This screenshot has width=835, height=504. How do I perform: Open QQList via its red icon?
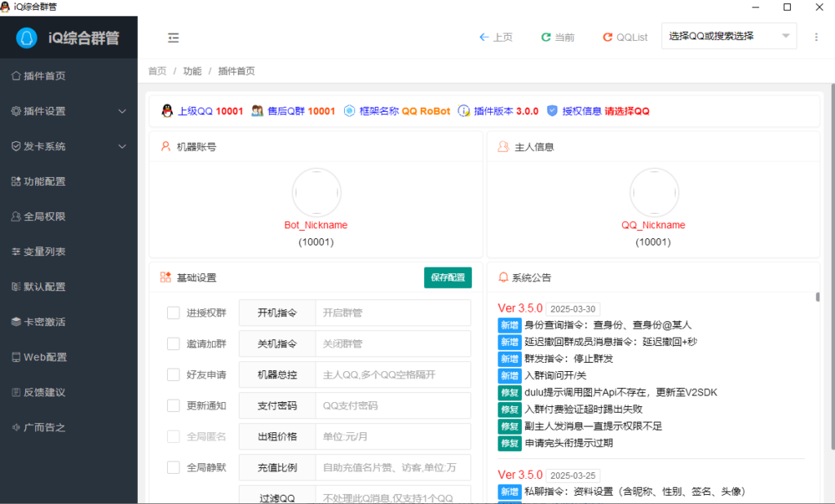[607, 37]
